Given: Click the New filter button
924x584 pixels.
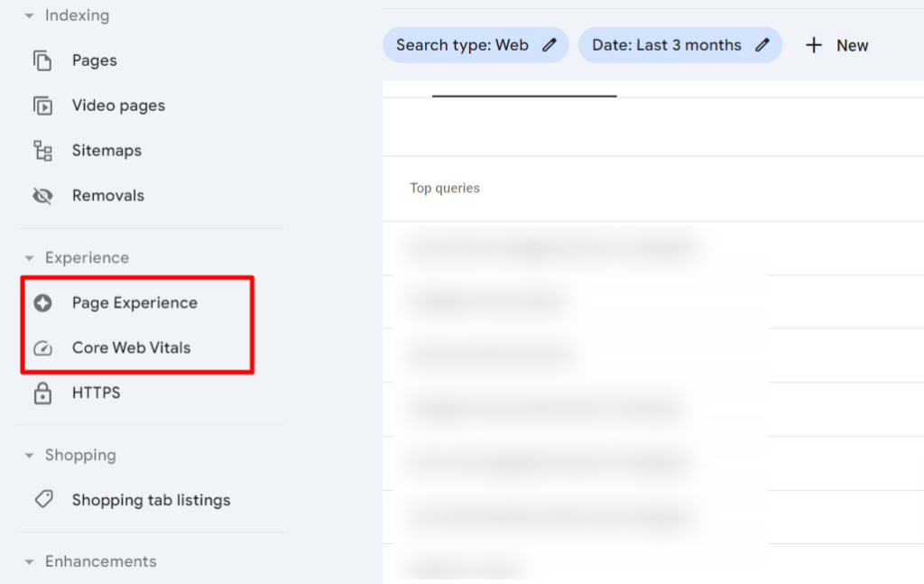Looking at the screenshot, I should (x=836, y=45).
